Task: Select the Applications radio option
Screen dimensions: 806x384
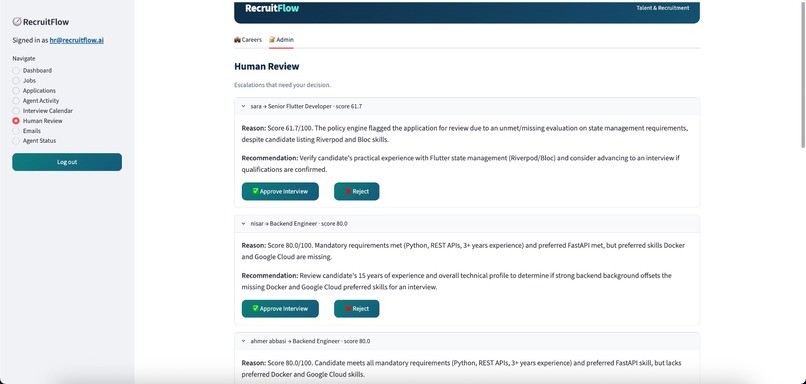Action: 34,90
